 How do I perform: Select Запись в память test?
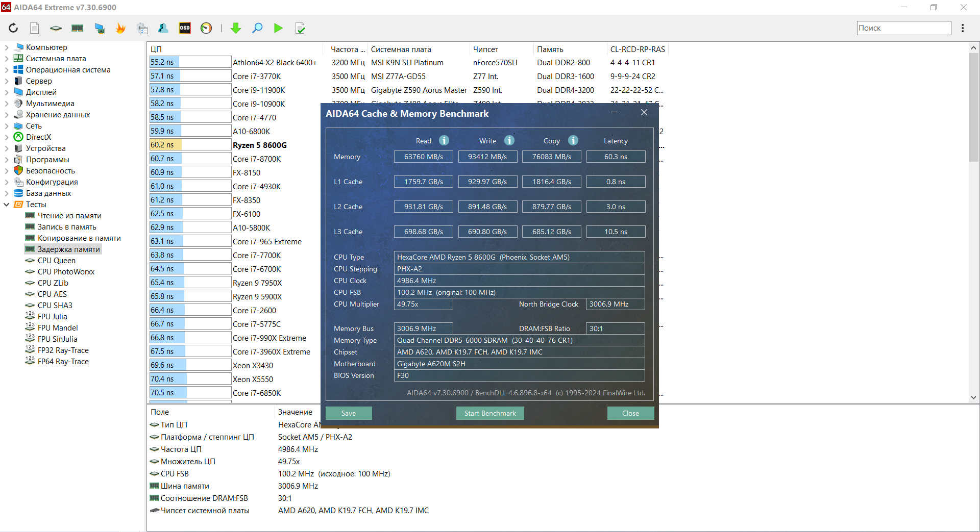[67, 227]
